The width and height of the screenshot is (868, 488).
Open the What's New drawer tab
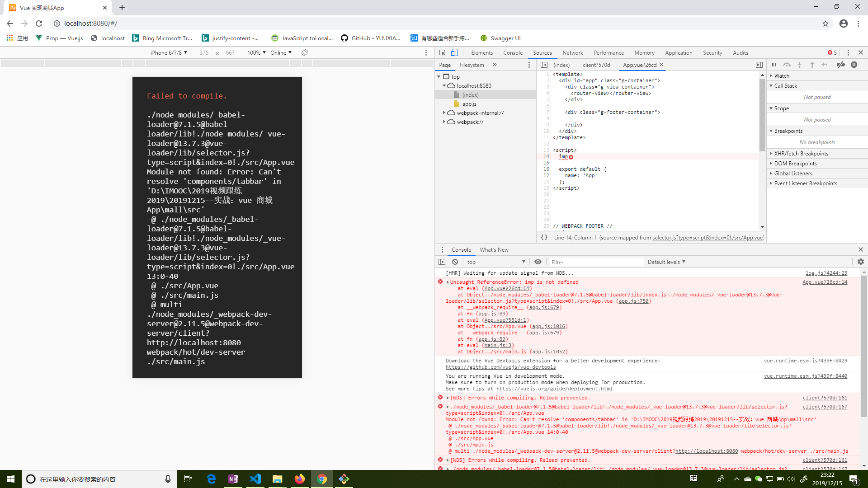coord(494,249)
